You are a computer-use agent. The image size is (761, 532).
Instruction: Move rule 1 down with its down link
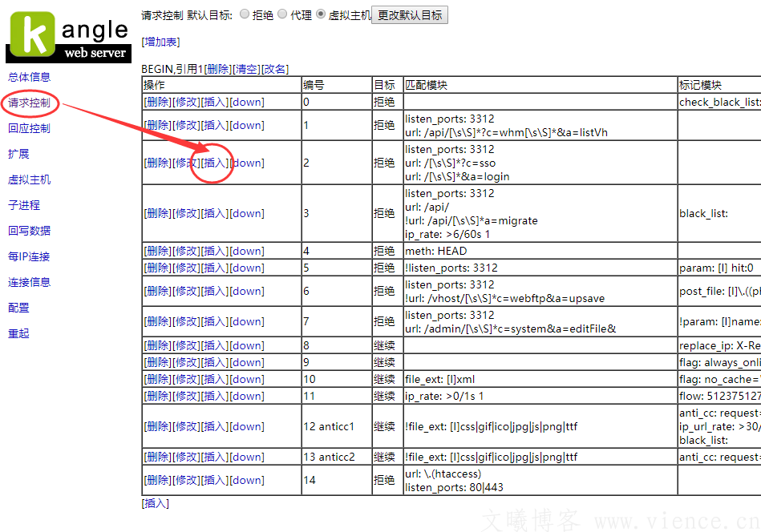(x=246, y=126)
